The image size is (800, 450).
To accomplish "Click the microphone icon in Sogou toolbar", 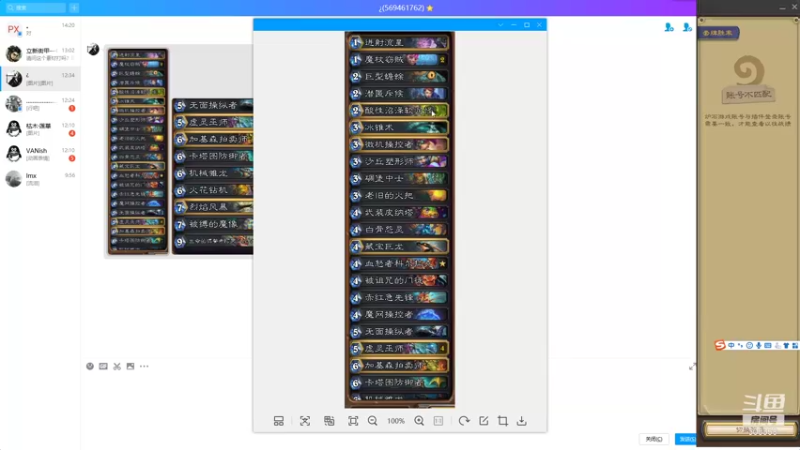I will (759, 345).
